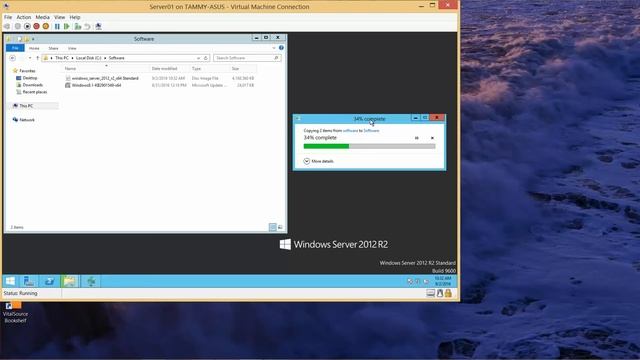Expand More details in copy dialog
This screenshot has width=640, height=360.
(319, 161)
